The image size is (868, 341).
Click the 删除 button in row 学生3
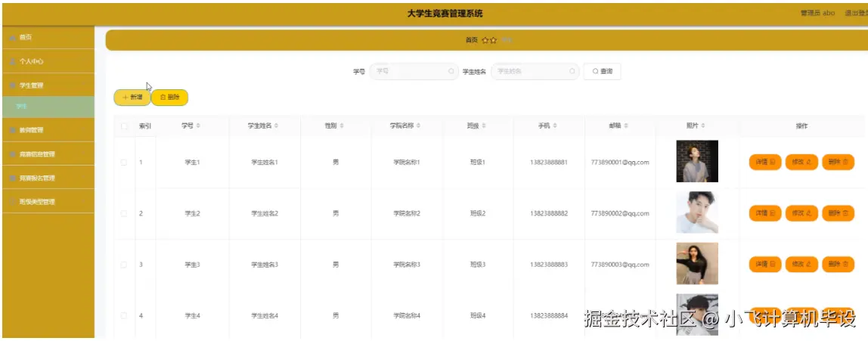(x=838, y=265)
